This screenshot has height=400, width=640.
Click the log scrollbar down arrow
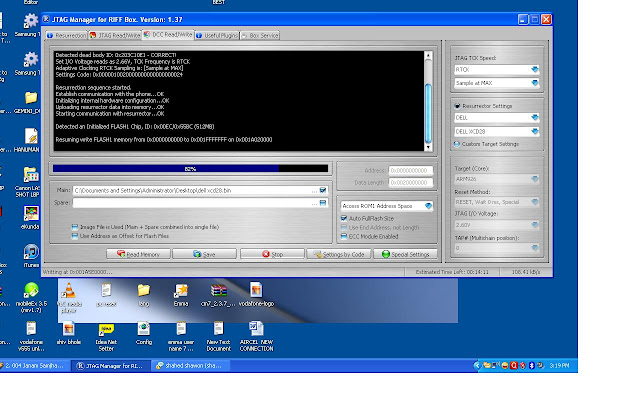click(428, 147)
